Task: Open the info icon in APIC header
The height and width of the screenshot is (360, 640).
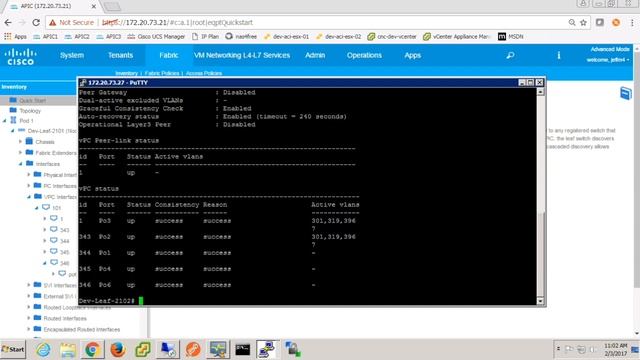Action: tap(559, 56)
